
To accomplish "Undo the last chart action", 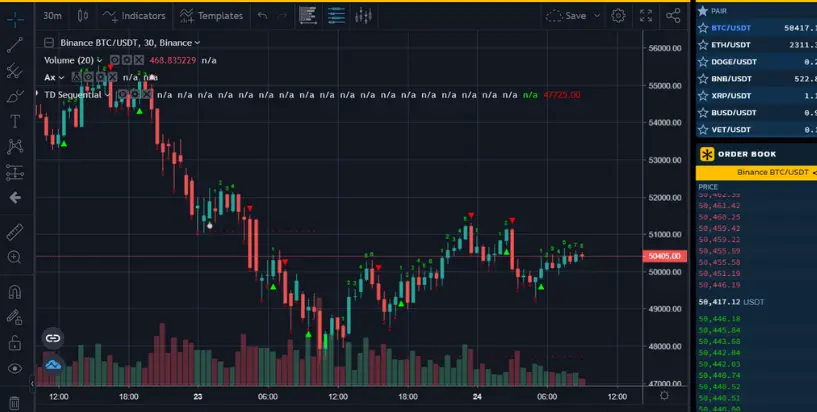I will pyautogui.click(x=263, y=16).
